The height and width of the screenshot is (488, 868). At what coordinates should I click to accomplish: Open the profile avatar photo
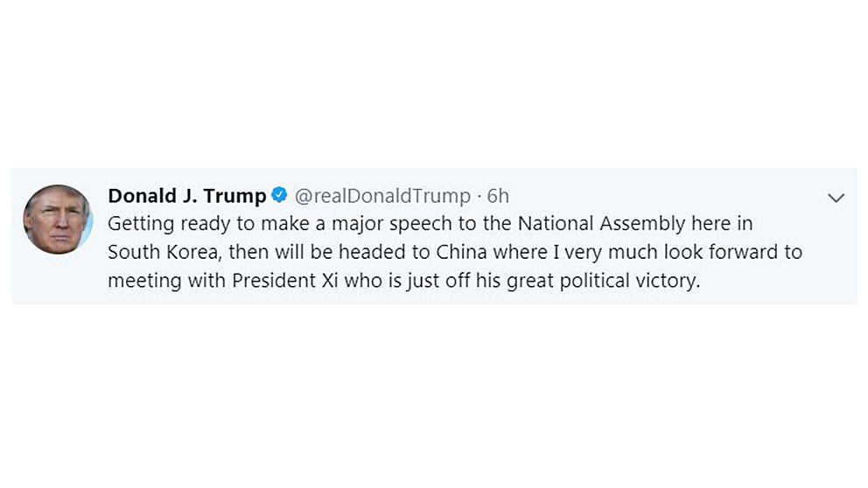[x=58, y=220]
